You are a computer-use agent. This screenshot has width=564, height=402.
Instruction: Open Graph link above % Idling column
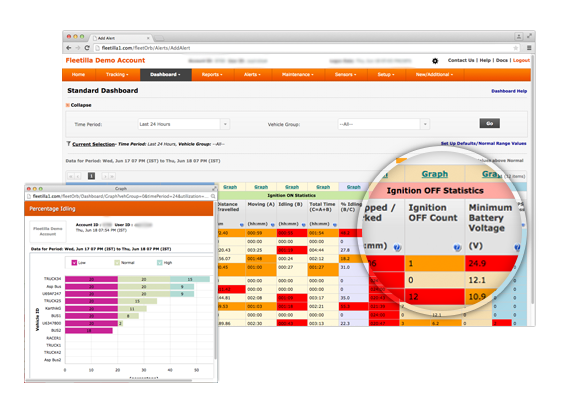pos(354,187)
